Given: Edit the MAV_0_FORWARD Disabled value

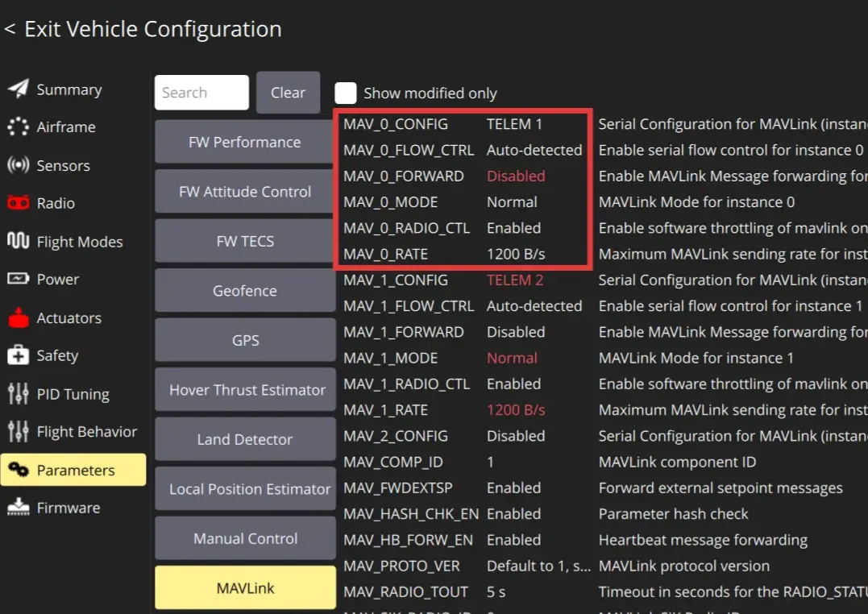Looking at the screenshot, I should (x=516, y=176).
